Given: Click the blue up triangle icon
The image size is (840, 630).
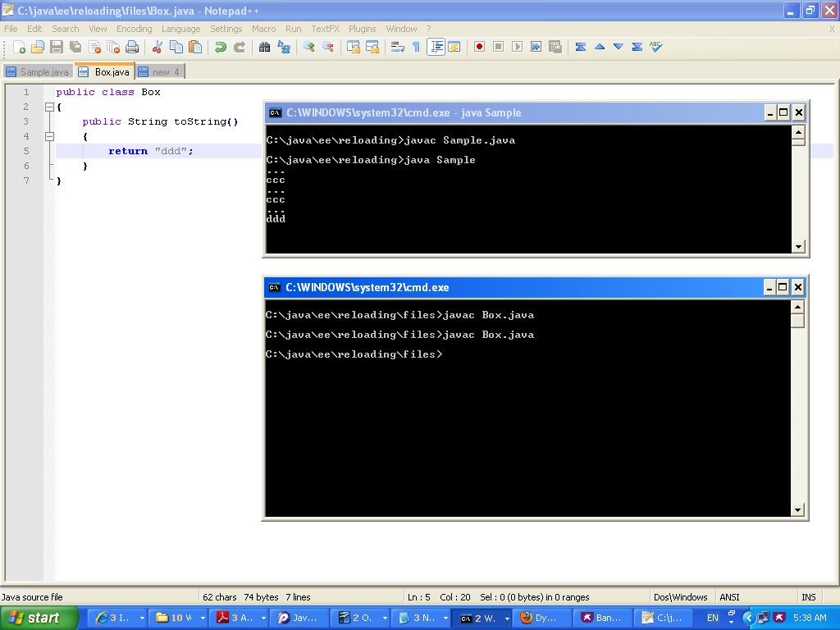Looking at the screenshot, I should point(600,47).
